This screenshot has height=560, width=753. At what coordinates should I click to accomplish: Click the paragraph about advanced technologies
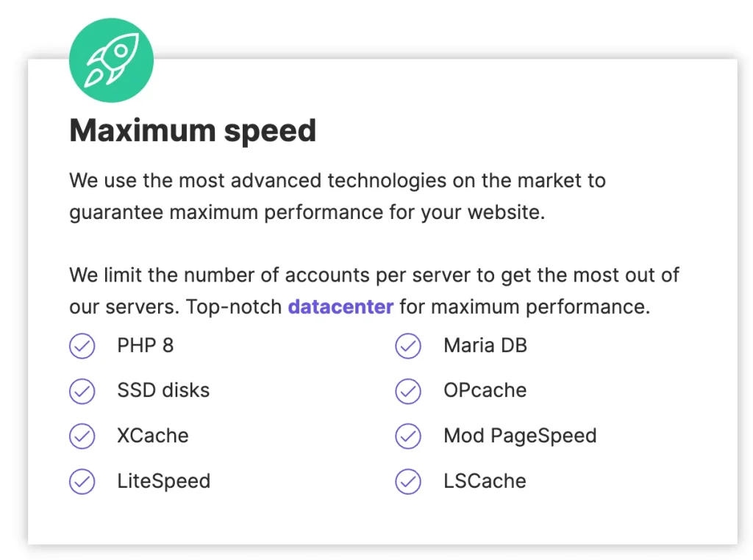[338, 196]
